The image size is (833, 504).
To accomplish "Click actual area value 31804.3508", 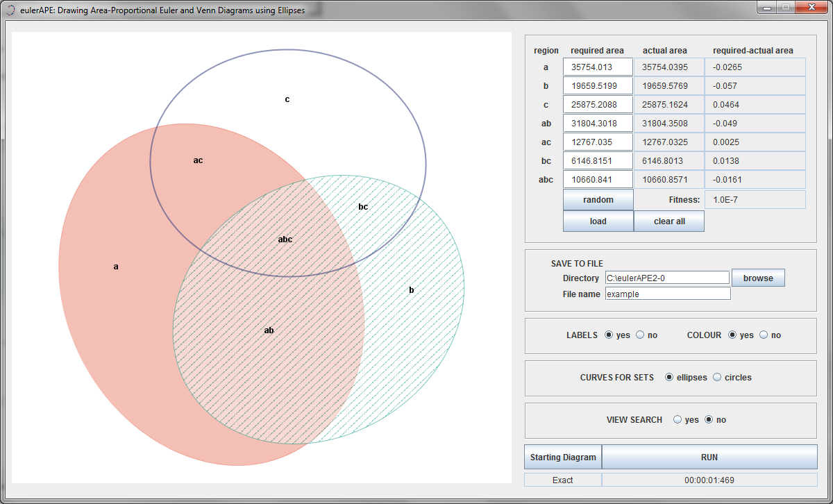I will (x=669, y=124).
